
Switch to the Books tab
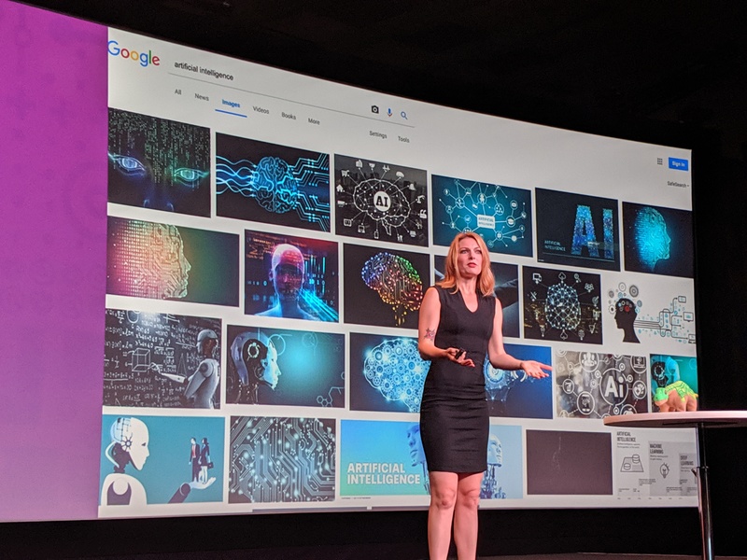pos(289,116)
